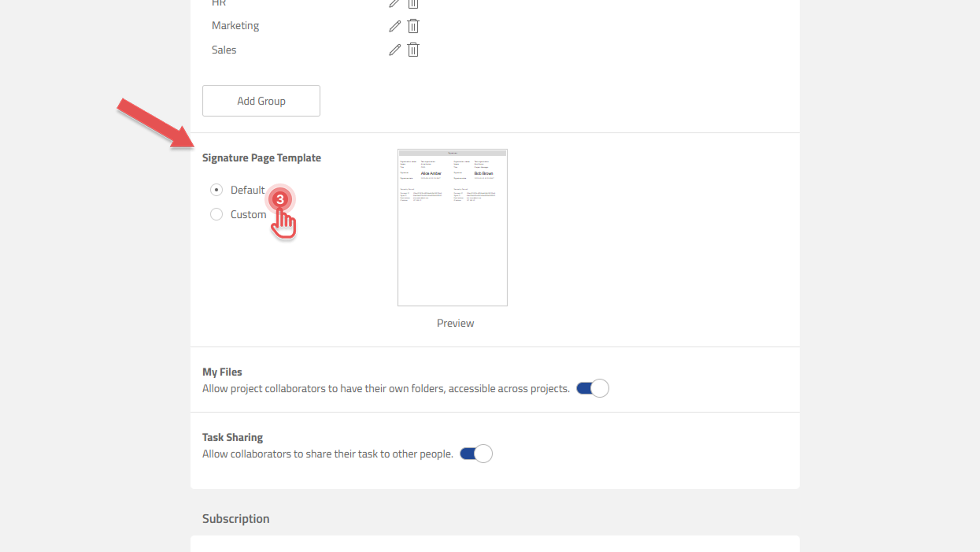Image resolution: width=980 pixels, height=552 pixels.
Task: Select the HR group name
Action: (x=220, y=3)
